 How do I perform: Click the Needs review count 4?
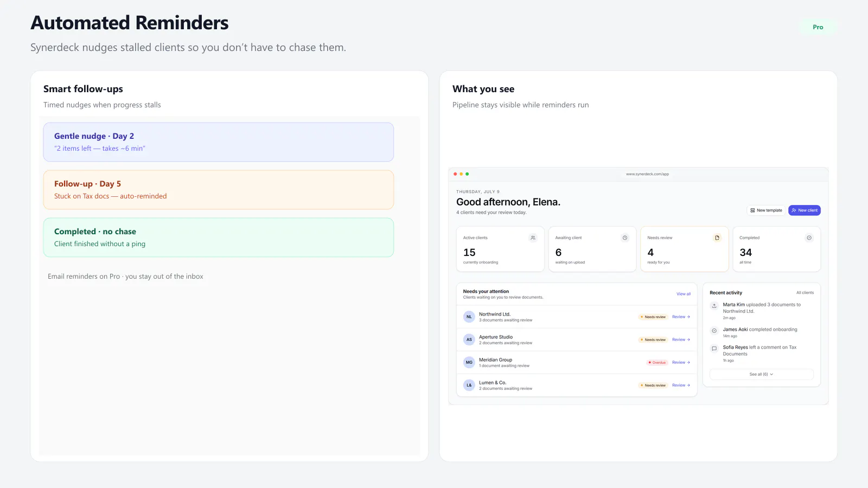click(x=650, y=253)
